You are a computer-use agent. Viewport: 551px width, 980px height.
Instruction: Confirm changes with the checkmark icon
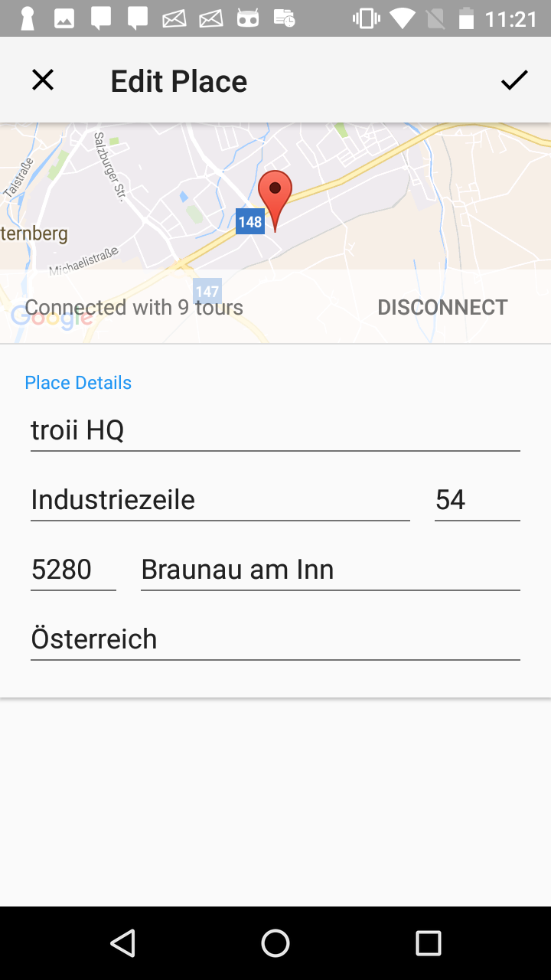point(514,80)
